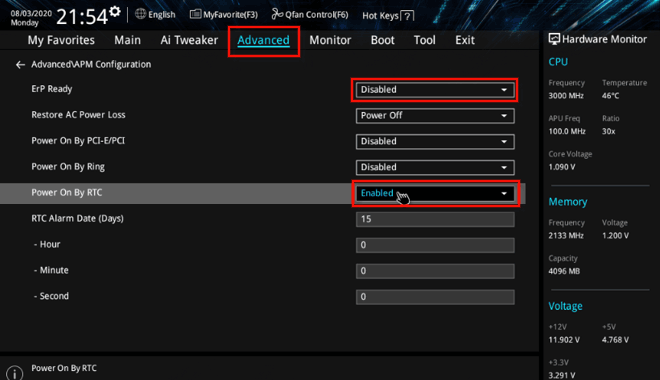Click the 4096 MB capacity value

564,271
